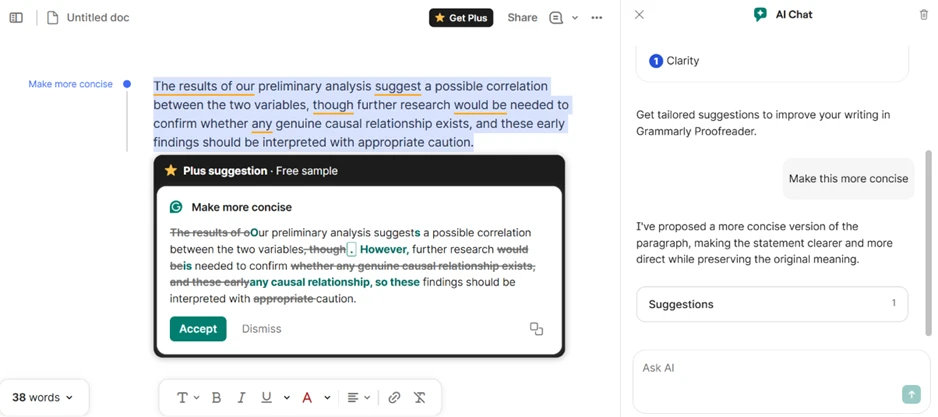Expand the chevron beside text style T

(197, 397)
